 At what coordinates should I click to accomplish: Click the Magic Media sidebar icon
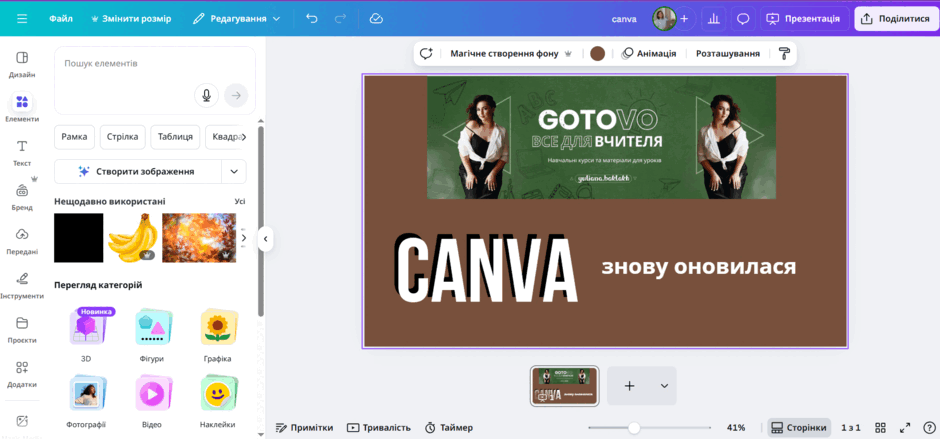[x=22, y=421]
